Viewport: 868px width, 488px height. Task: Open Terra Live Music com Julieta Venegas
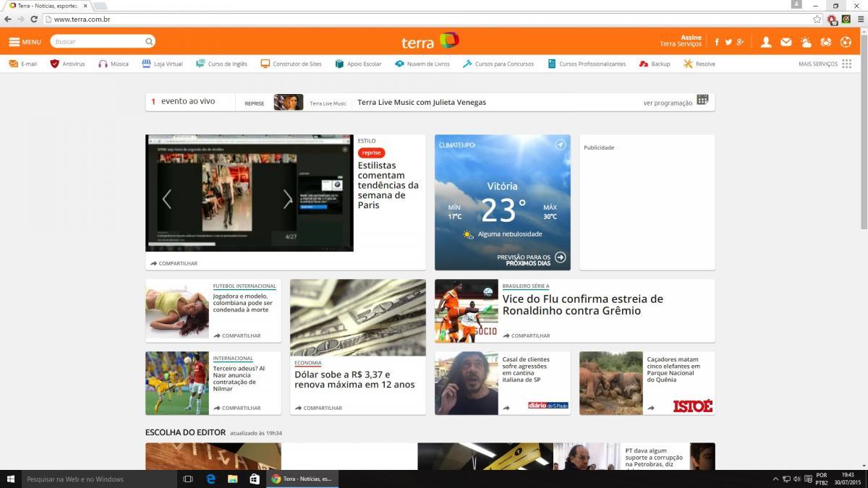422,102
